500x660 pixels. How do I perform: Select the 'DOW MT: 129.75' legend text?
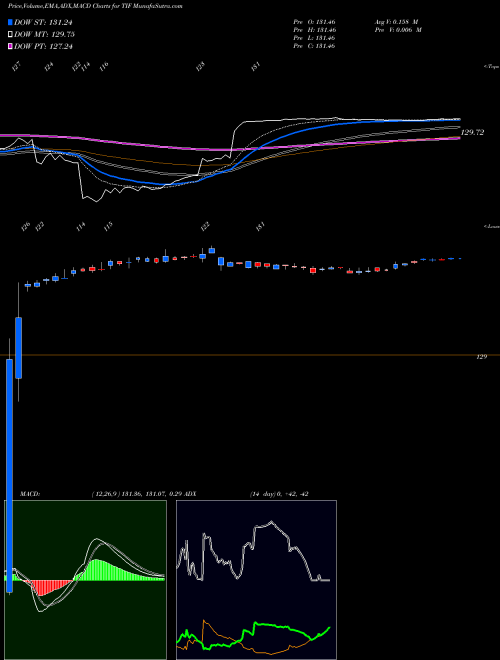point(44,35)
